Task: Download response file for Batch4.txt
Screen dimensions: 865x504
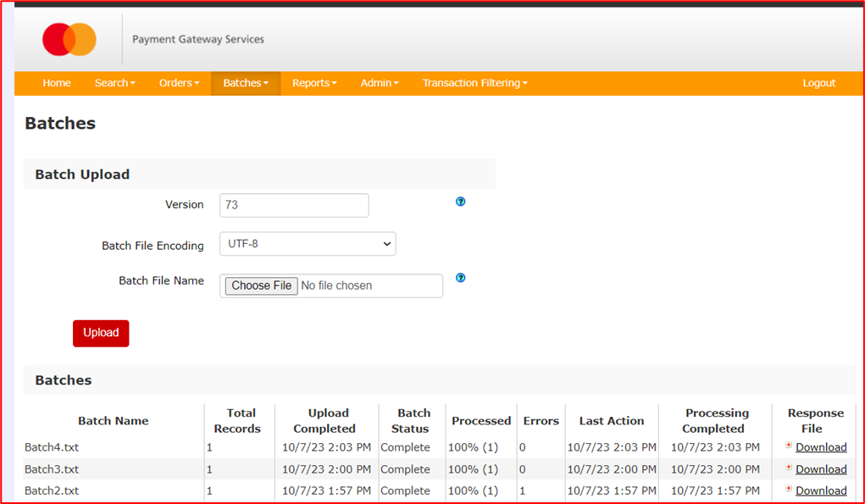Action: 821,447
